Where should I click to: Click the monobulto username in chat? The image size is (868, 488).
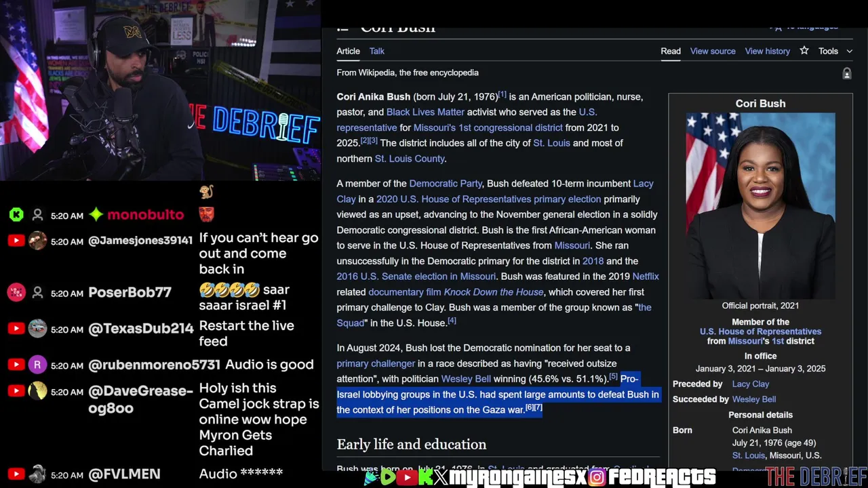(145, 215)
